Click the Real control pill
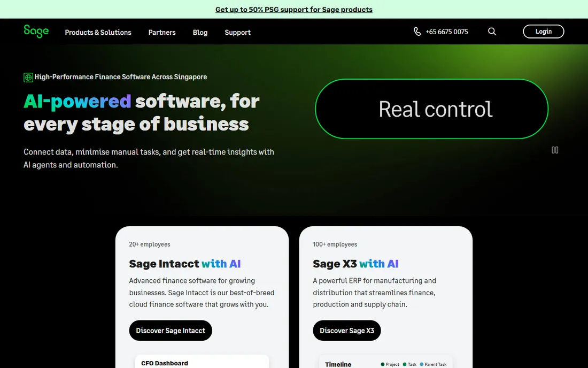588x368 pixels. point(431,109)
